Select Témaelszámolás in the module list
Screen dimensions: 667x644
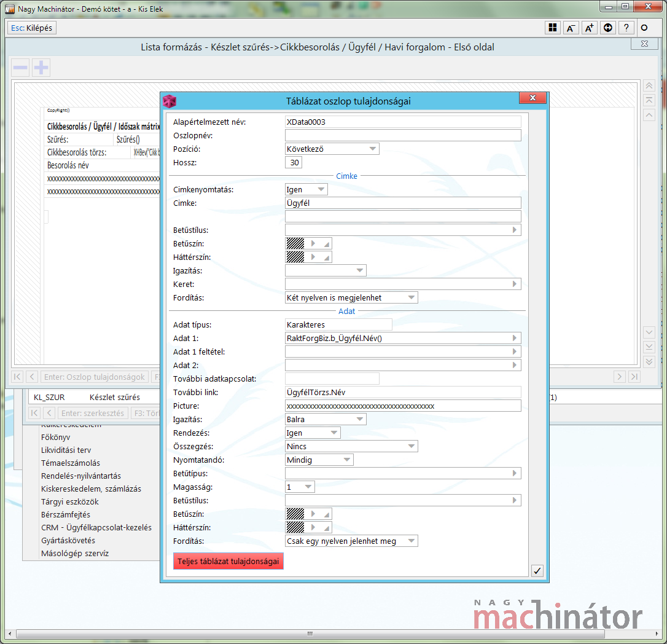71,463
